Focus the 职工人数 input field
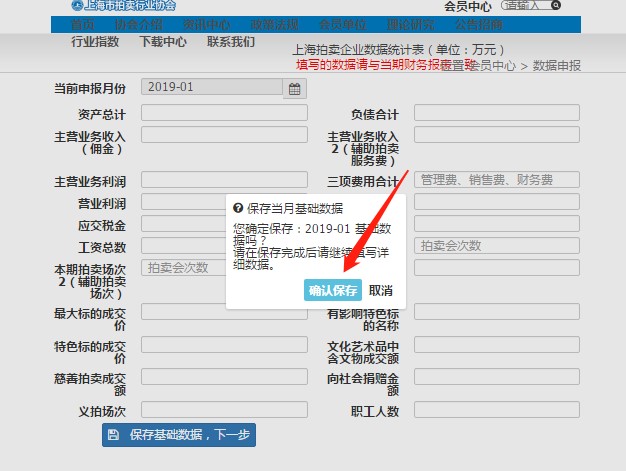The image size is (626, 471). click(497, 409)
